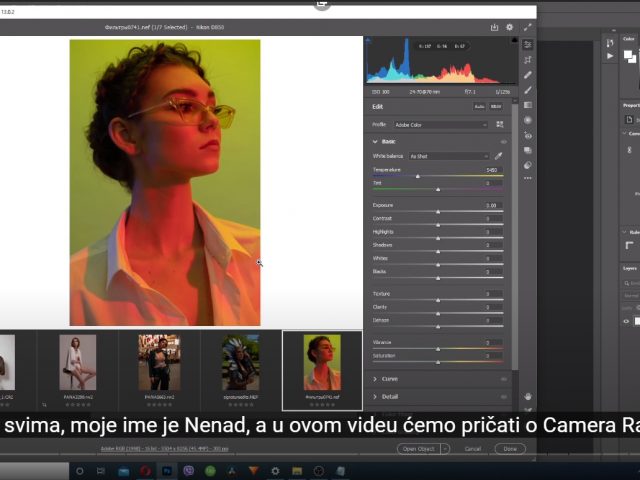Viewport: 640px width, 480px height.
Task: Click the Open Object button
Action: (418, 449)
